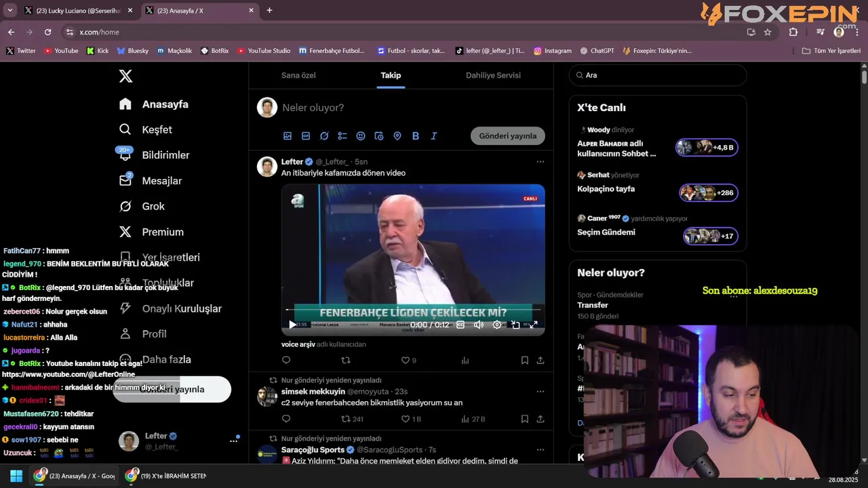Open the emoji picker in composer

pyautogui.click(x=361, y=136)
